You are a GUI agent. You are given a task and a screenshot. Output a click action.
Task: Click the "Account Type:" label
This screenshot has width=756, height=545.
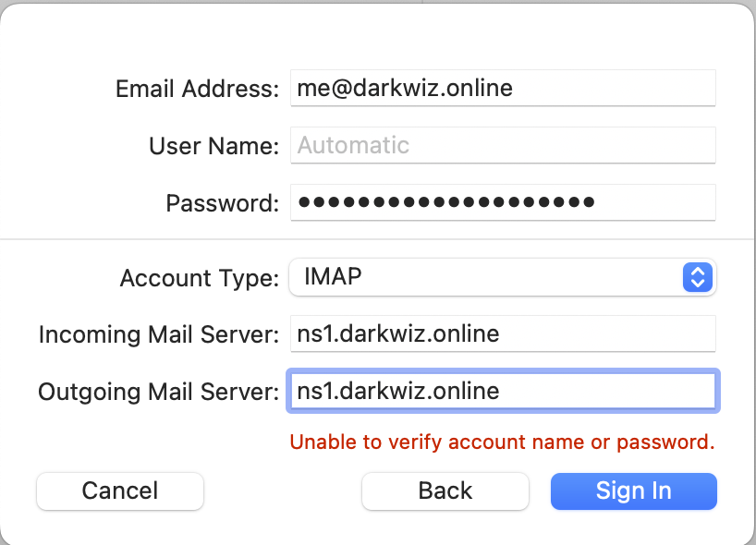tap(199, 277)
